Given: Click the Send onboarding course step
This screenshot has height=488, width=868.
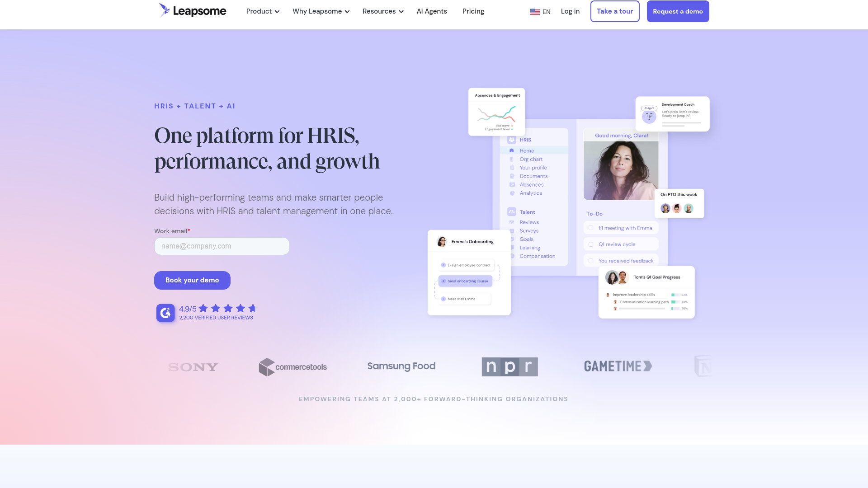Looking at the screenshot, I should (465, 281).
